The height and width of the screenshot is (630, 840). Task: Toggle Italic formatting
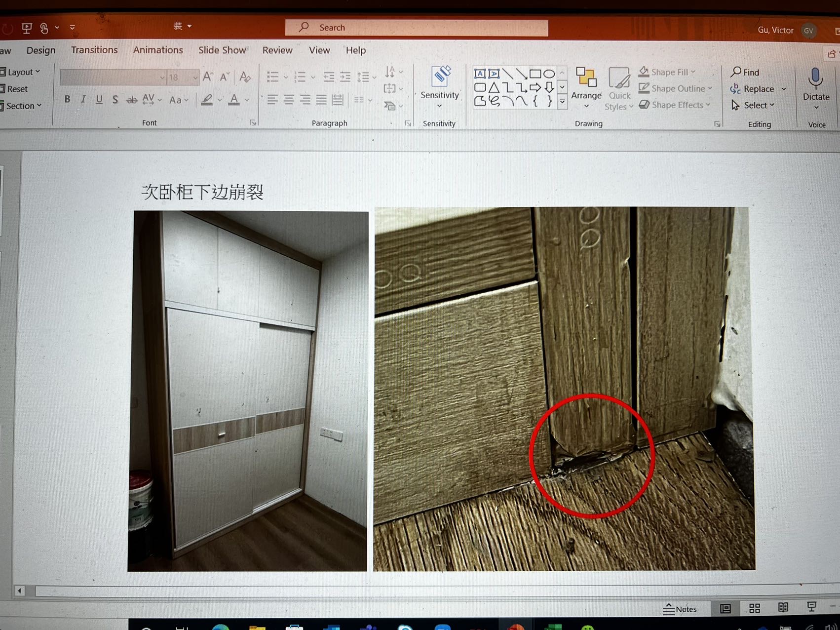[83, 99]
